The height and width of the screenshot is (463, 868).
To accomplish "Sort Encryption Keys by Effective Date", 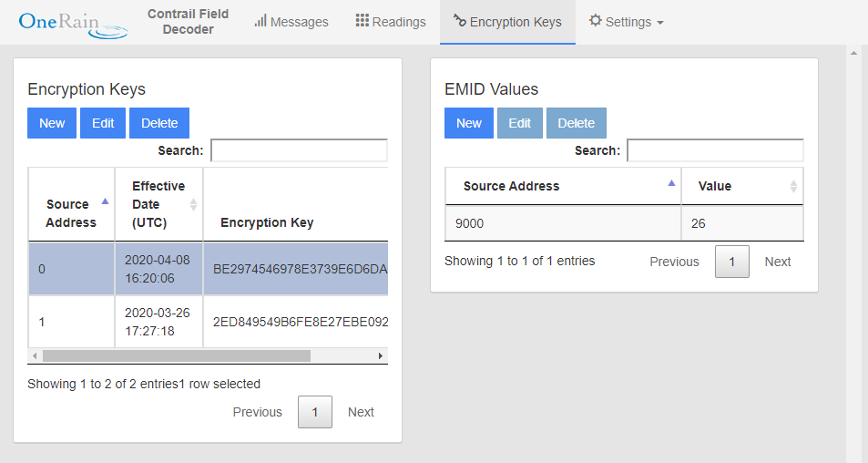I will point(158,205).
